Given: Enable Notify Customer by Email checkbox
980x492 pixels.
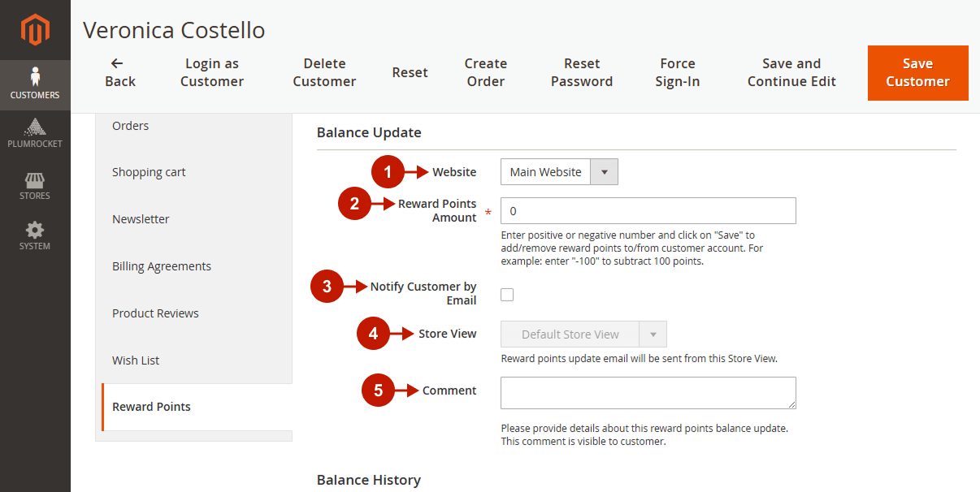Looking at the screenshot, I should [507, 295].
